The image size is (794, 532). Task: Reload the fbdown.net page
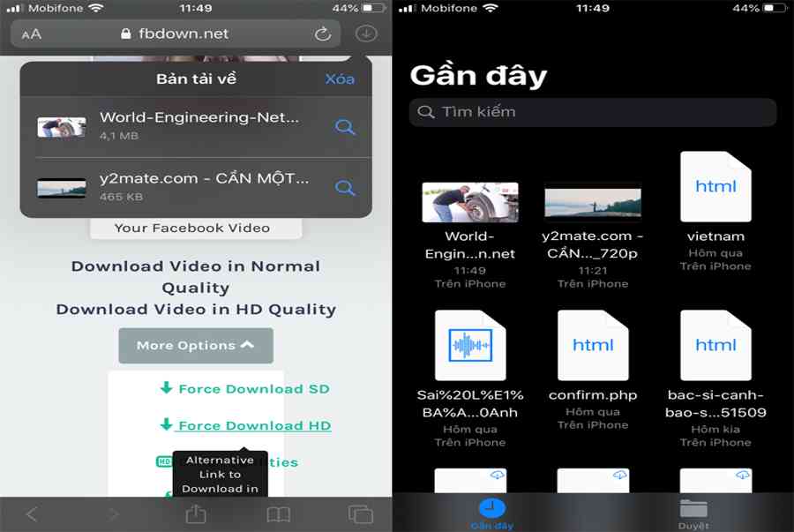pos(323,34)
